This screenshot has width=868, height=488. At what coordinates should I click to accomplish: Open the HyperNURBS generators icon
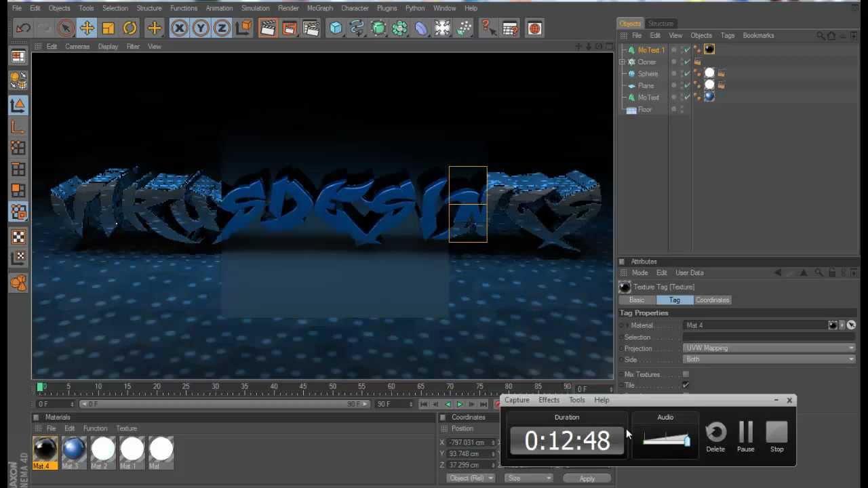point(378,28)
